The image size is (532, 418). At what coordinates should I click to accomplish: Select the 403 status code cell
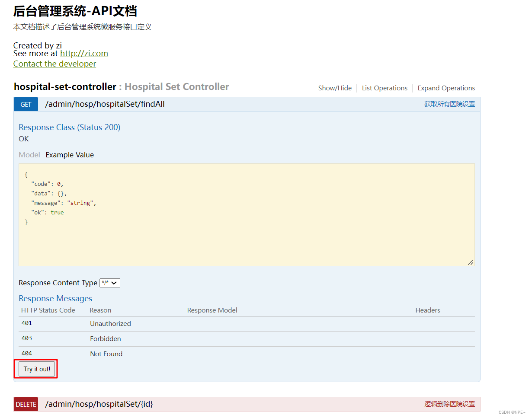27,338
